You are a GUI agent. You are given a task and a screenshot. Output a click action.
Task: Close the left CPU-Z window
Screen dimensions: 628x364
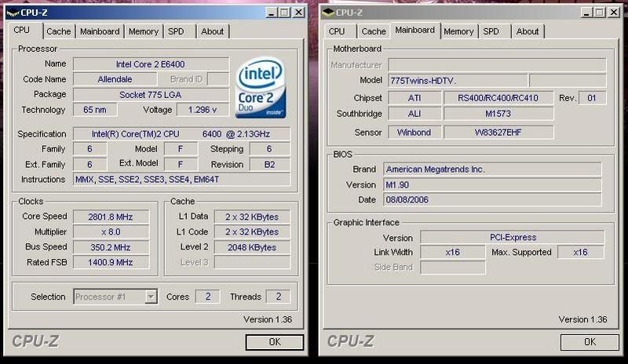pos(299,13)
